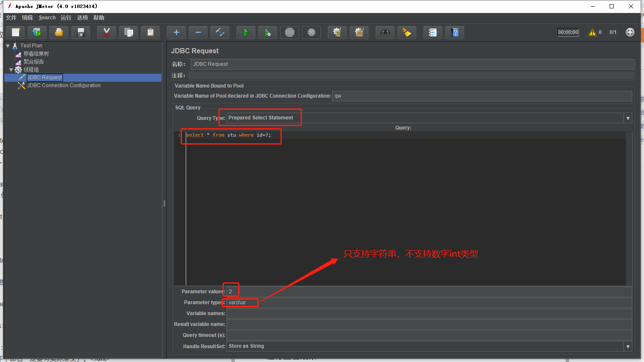Click the Result variable name field
Image resolution: width=644 pixels, height=362 pixels.
429,324
